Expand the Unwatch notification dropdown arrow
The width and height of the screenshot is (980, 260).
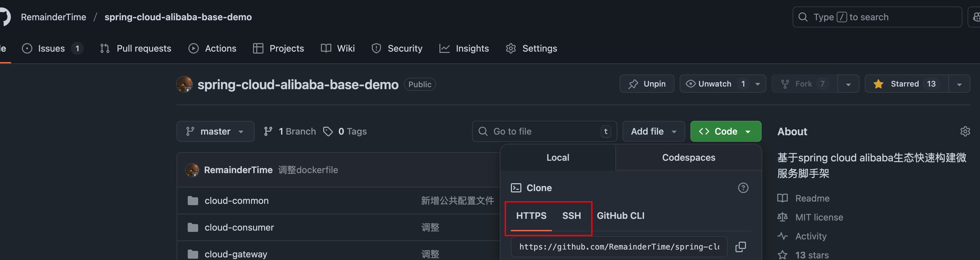[758, 84]
